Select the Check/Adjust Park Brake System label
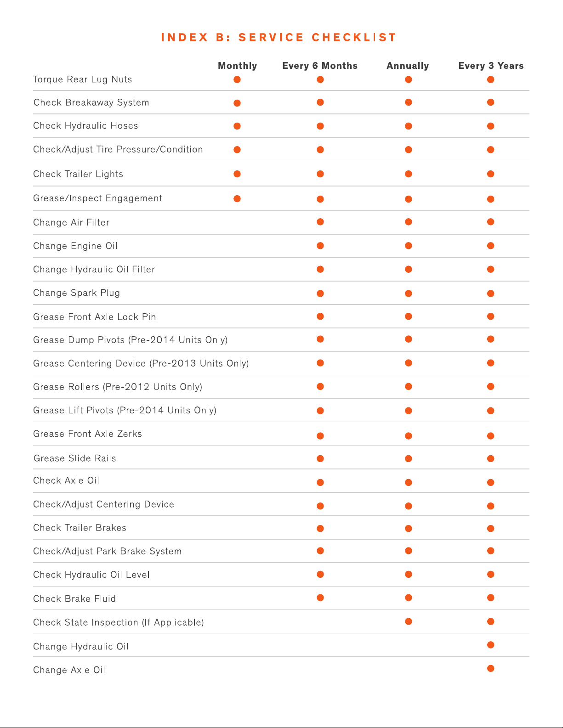 tap(108, 551)
